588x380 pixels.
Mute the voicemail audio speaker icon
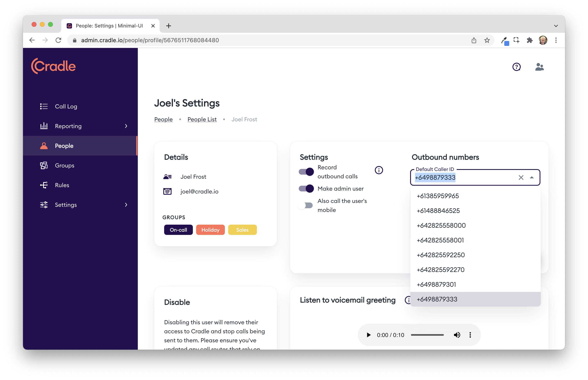(457, 335)
